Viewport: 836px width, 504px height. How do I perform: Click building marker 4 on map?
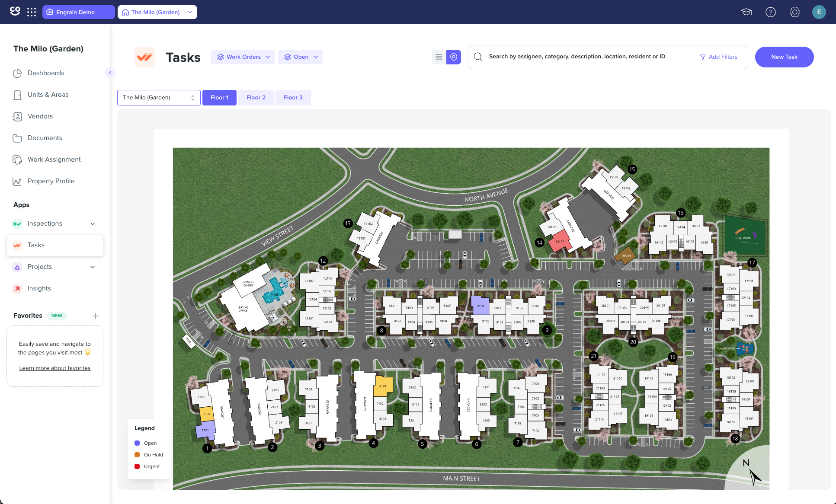373,443
